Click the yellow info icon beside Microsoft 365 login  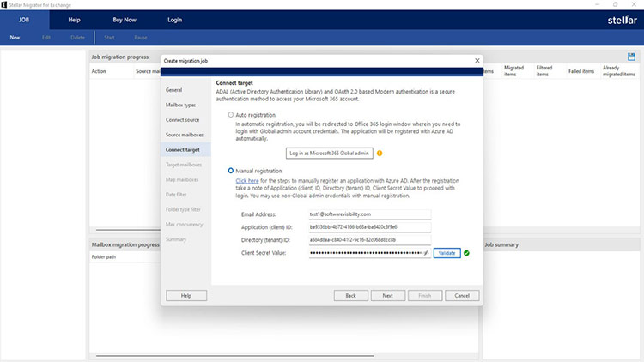click(380, 154)
